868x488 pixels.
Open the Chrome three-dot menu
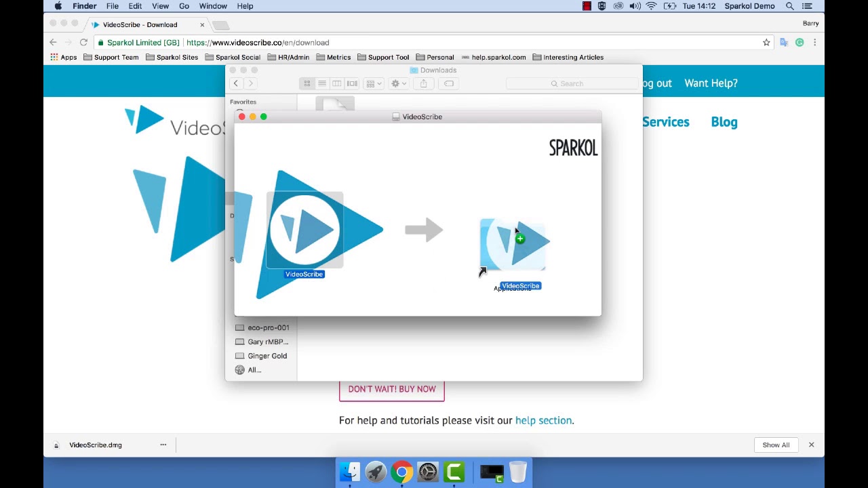[814, 42]
